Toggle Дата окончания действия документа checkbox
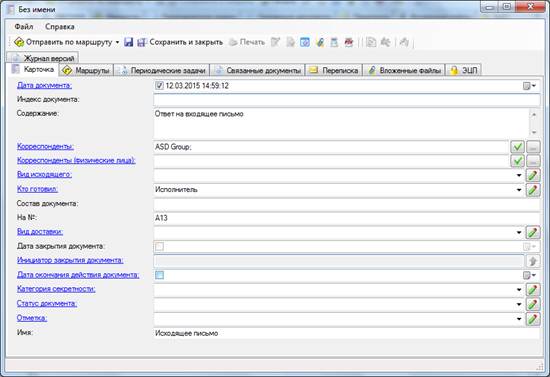Screen dimensions: 550x377 click(159, 275)
